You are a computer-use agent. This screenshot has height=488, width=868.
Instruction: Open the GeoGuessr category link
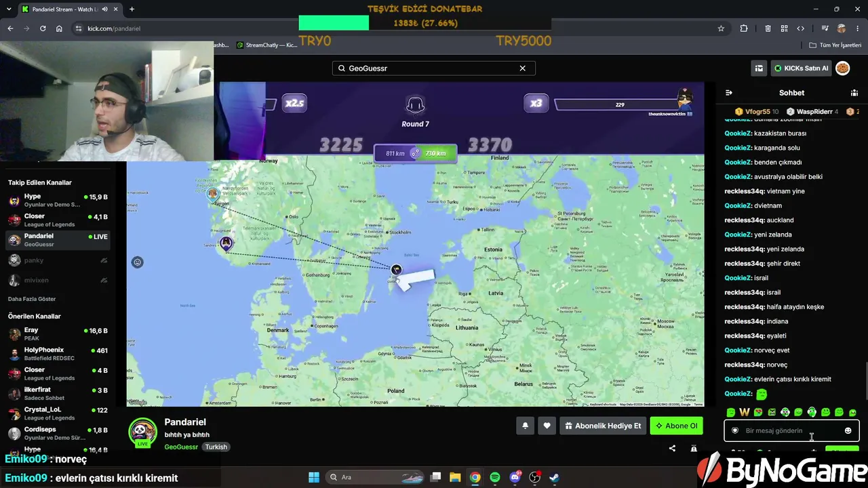coord(181,447)
